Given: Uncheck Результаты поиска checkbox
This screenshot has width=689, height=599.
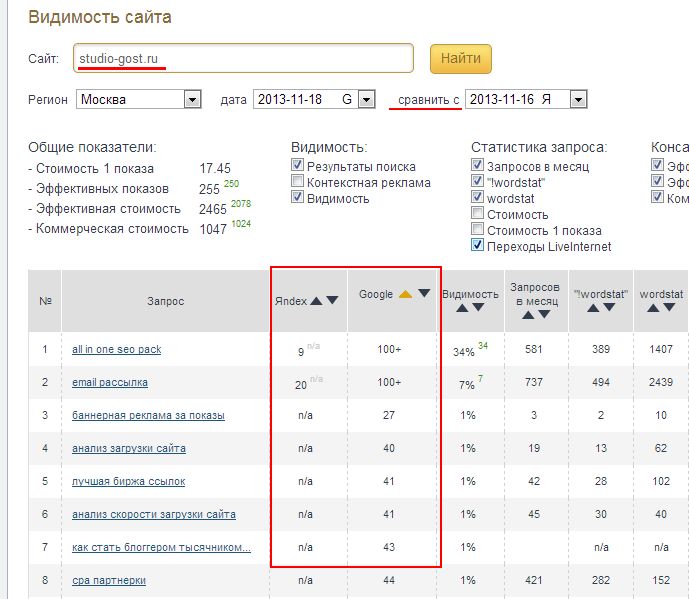Looking at the screenshot, I should (297, 166).
